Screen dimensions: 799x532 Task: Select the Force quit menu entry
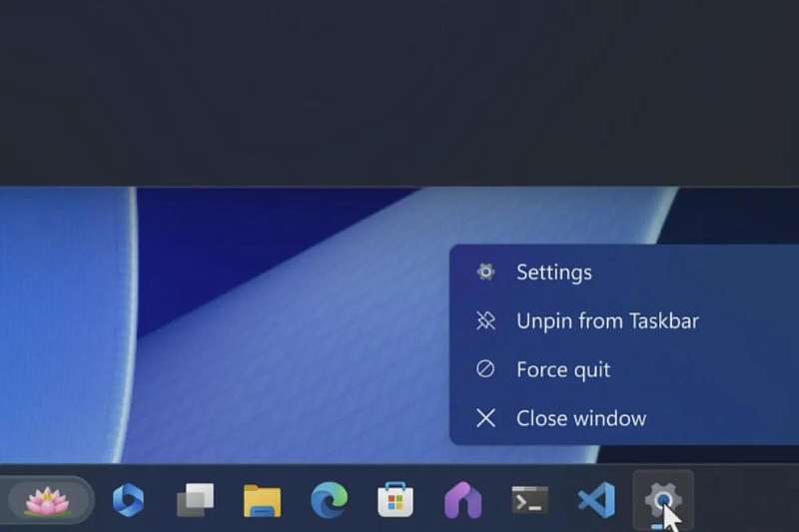point(563,370)
